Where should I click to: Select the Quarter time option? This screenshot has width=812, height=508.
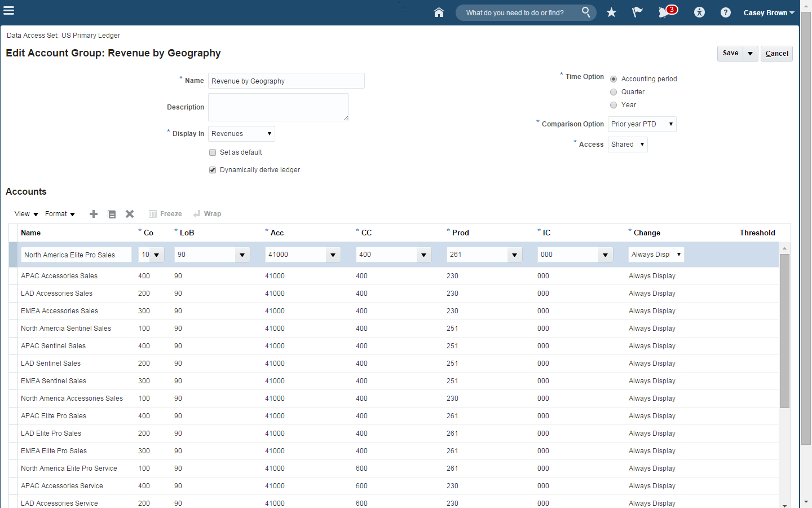(x=614, y=92)
